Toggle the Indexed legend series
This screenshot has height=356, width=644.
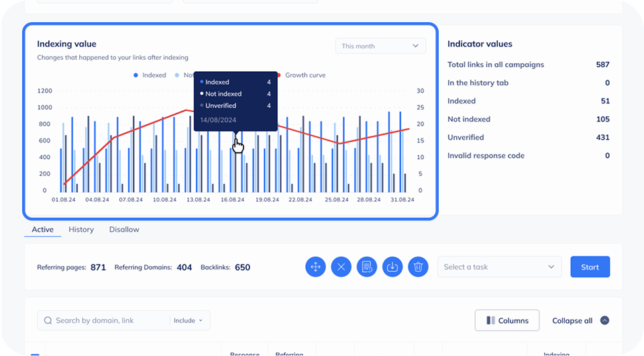pyautogui.click(x=150, y=75)
